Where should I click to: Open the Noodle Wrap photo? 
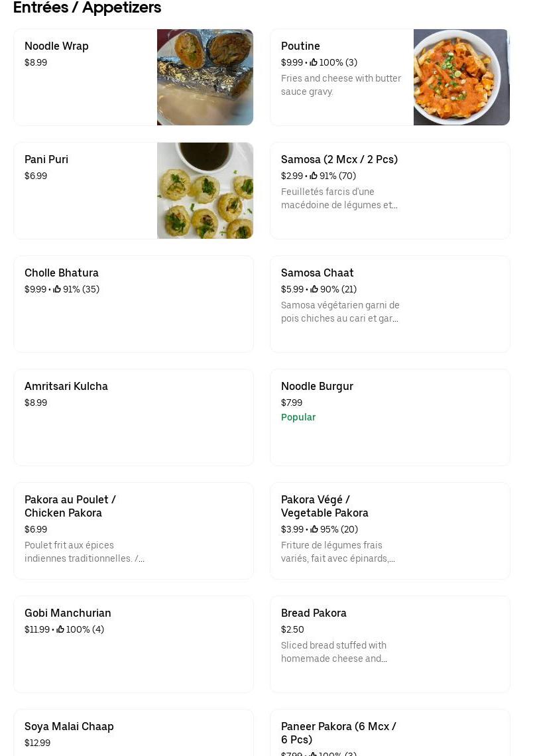coord(205,77)
